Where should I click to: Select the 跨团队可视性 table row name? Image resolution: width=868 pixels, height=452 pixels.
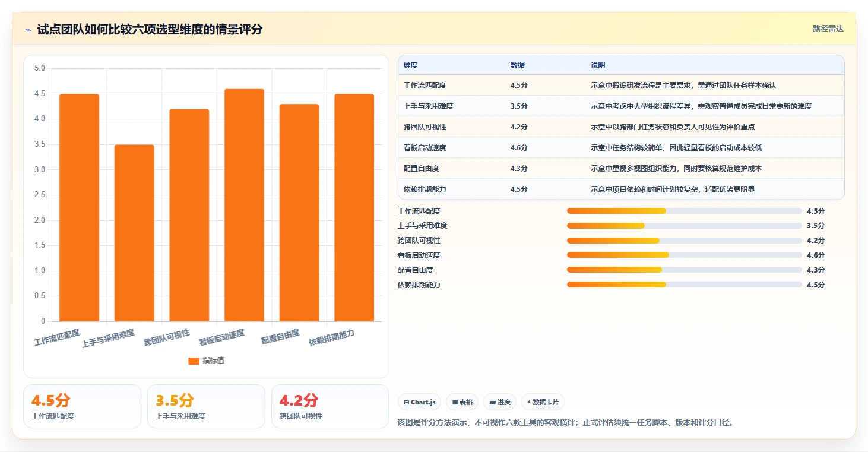[425, 127]
